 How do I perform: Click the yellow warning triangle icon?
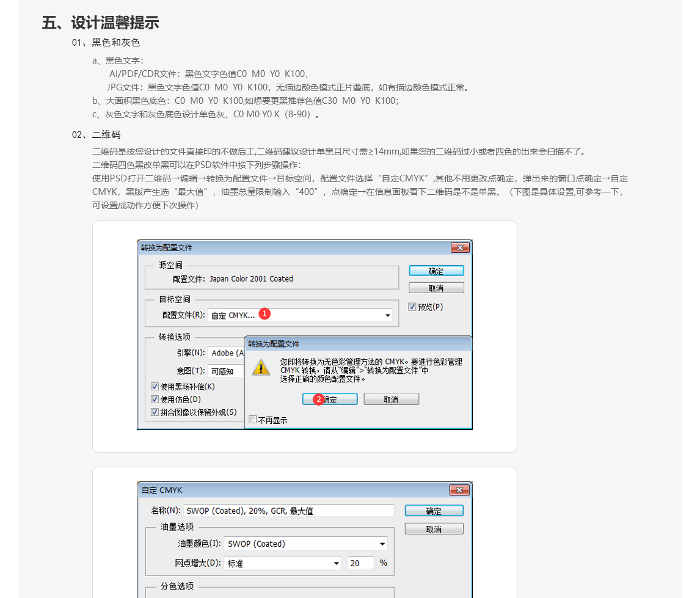point(261,366)
